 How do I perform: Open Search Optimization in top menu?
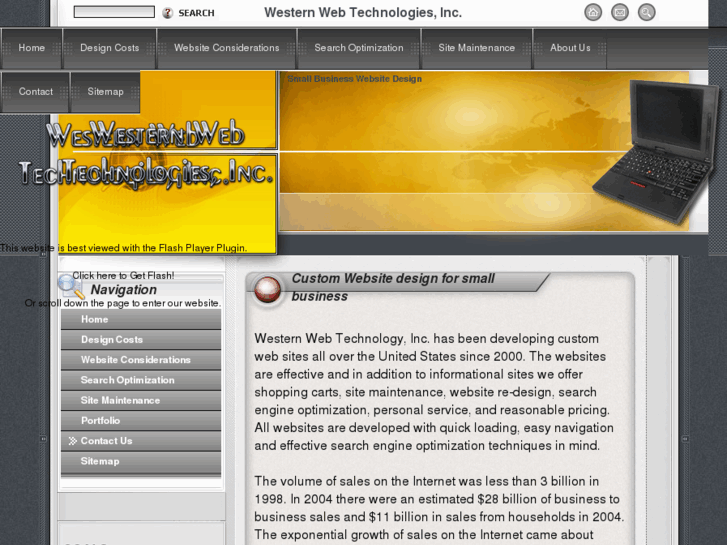coord(359,48)
